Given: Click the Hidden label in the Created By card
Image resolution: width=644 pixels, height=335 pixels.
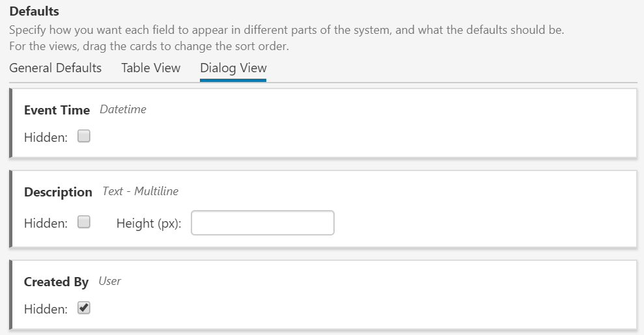Looking at the screenshot, I should [x=46, y=309].
